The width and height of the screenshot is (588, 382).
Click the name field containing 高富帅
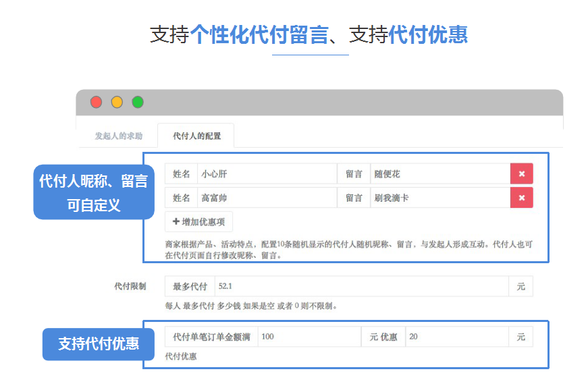266,198
